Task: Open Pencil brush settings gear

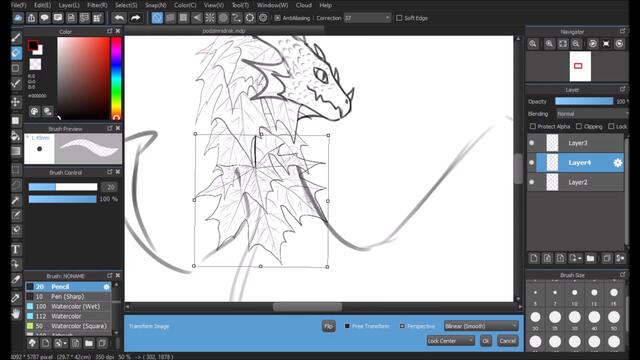Action: [x=107, y=287]
